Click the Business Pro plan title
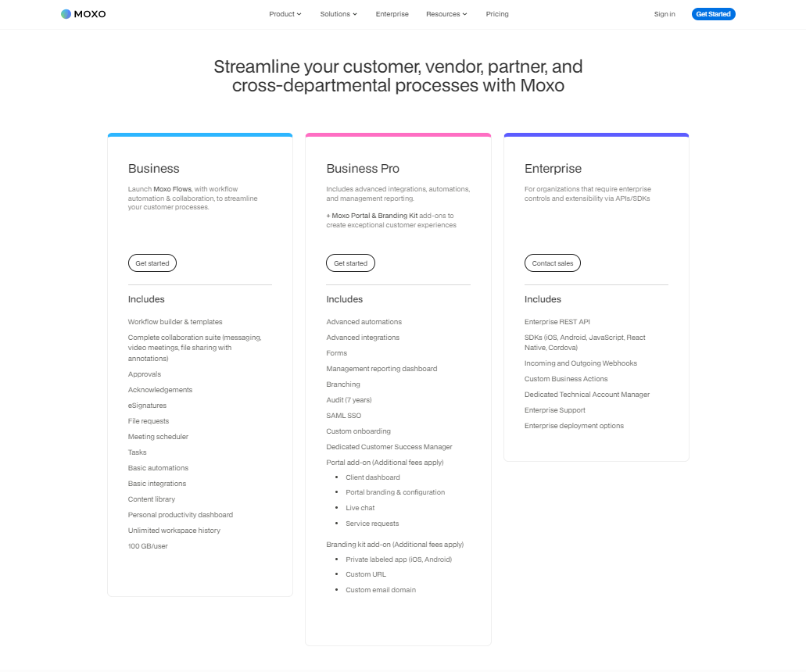Image resolution: width=806 pixels, height=672 pixels. (x=362, y=168)
